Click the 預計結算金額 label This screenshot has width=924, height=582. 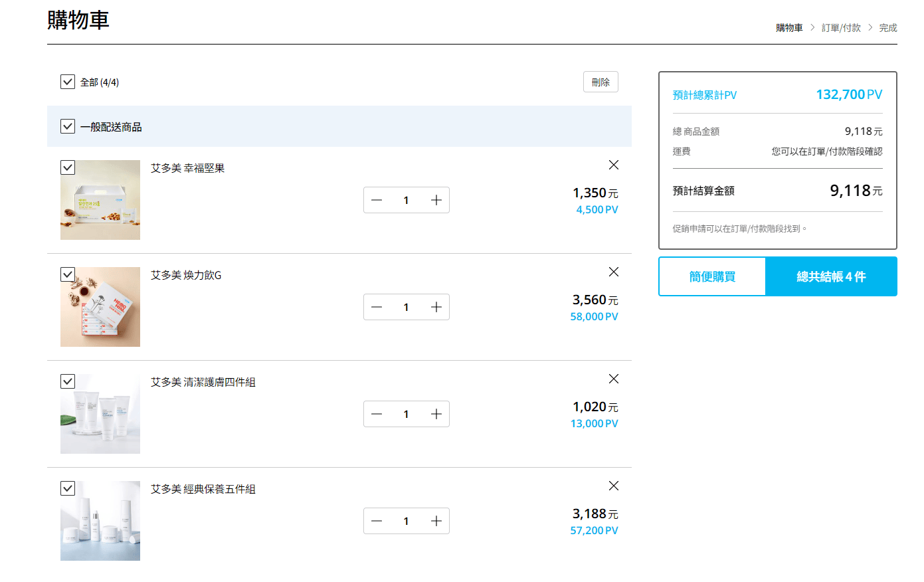pos(703,191)
